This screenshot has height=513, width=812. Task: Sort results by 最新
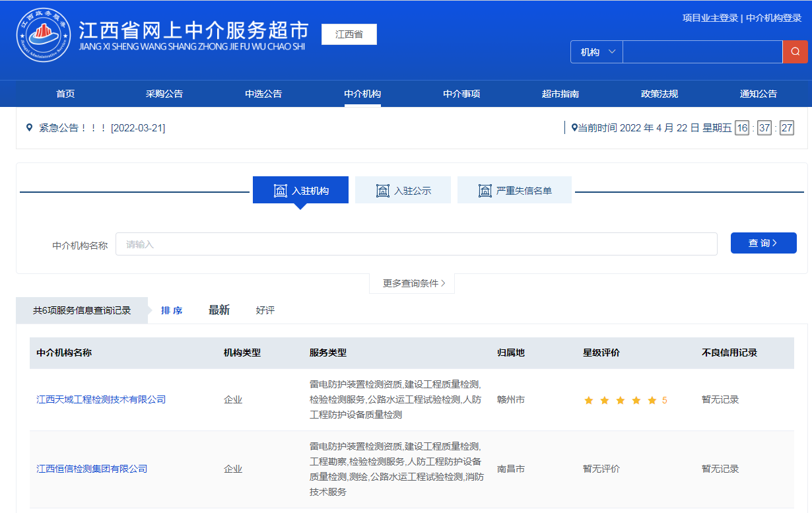(219, 310)
